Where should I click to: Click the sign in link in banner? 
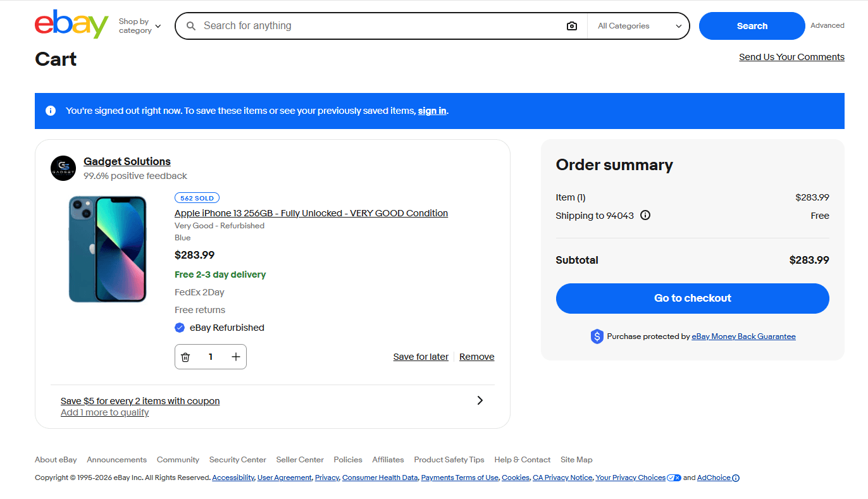(x=432, y=111)
